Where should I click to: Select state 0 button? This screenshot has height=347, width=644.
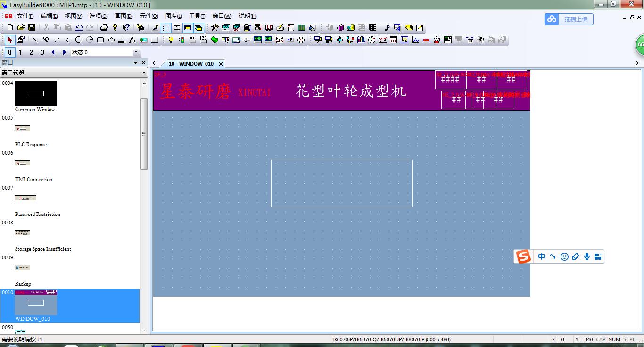coord(10,52)
